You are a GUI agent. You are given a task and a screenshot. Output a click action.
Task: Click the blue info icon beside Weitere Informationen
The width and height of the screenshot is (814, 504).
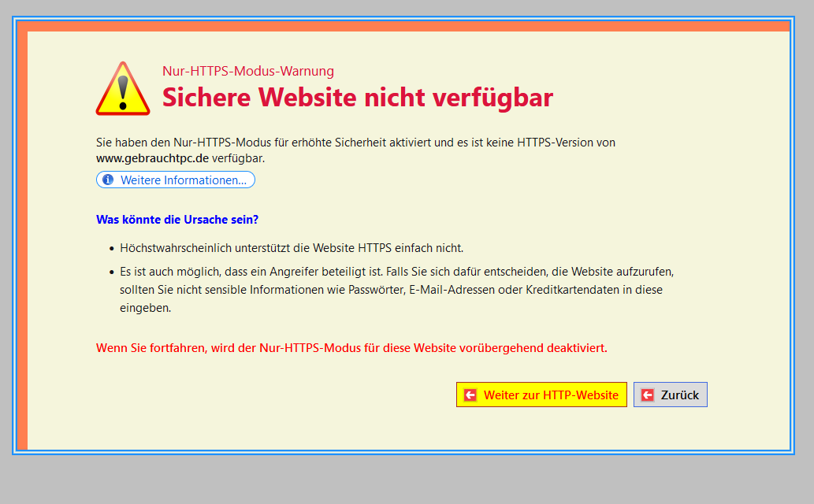tap(108, 180)
